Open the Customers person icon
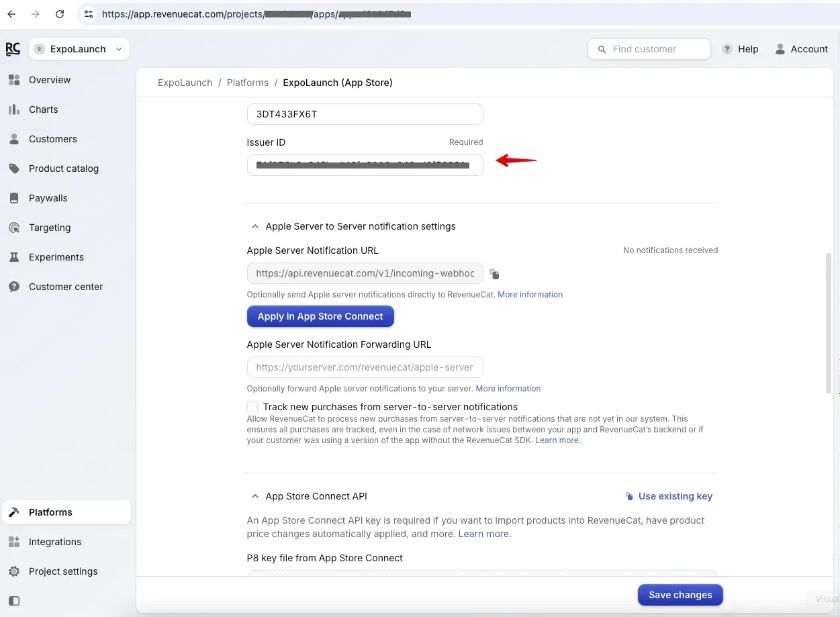Screen dimensions: 840x617 click(x=14, y=139)
